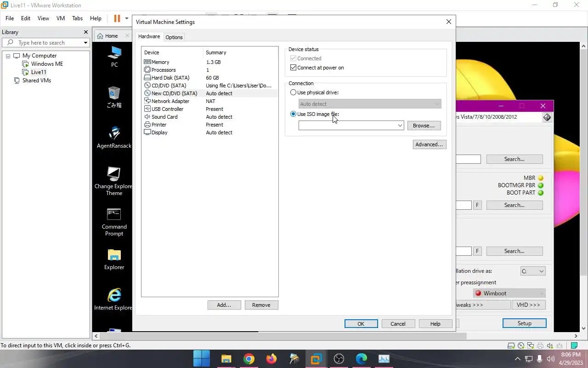Open the VM menu

61,18
